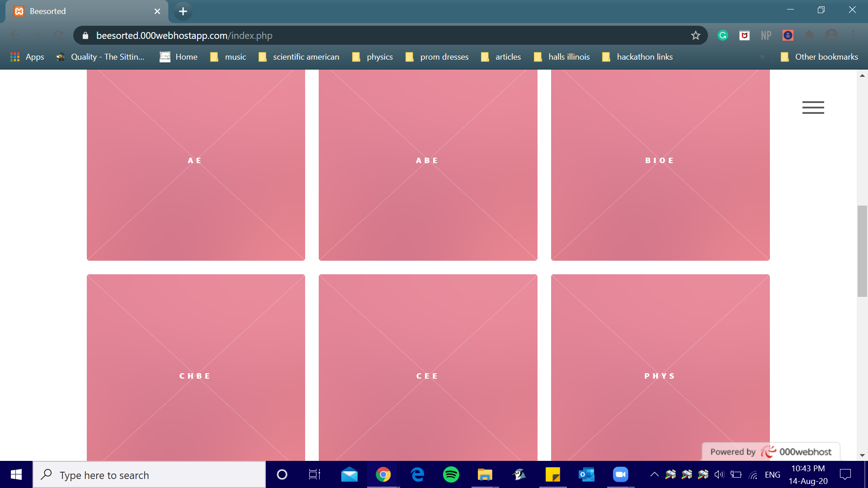Open the Extensions puzzle icon
868x488 pixels.
(x=809, y=35)
